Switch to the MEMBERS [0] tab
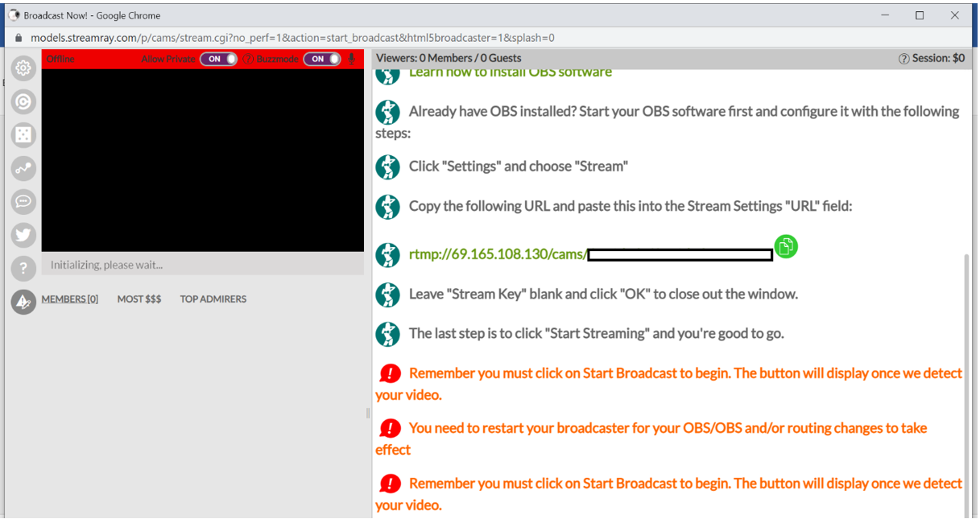The width and height of the screenshot is (980, 519). pyautogui.click(x=70, y=299)
